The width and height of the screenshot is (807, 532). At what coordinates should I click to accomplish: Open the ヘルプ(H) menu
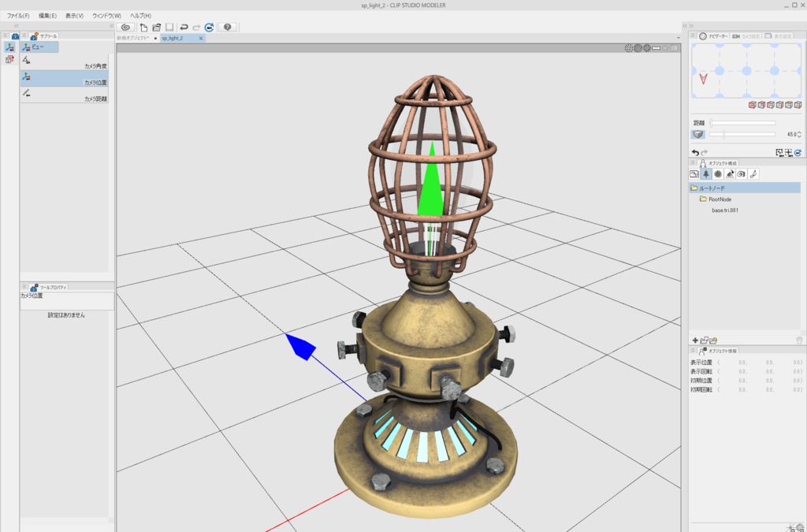(140, 16)
